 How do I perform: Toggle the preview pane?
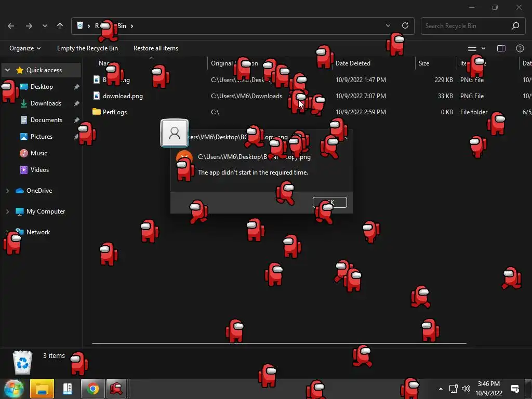click(501, 48)
